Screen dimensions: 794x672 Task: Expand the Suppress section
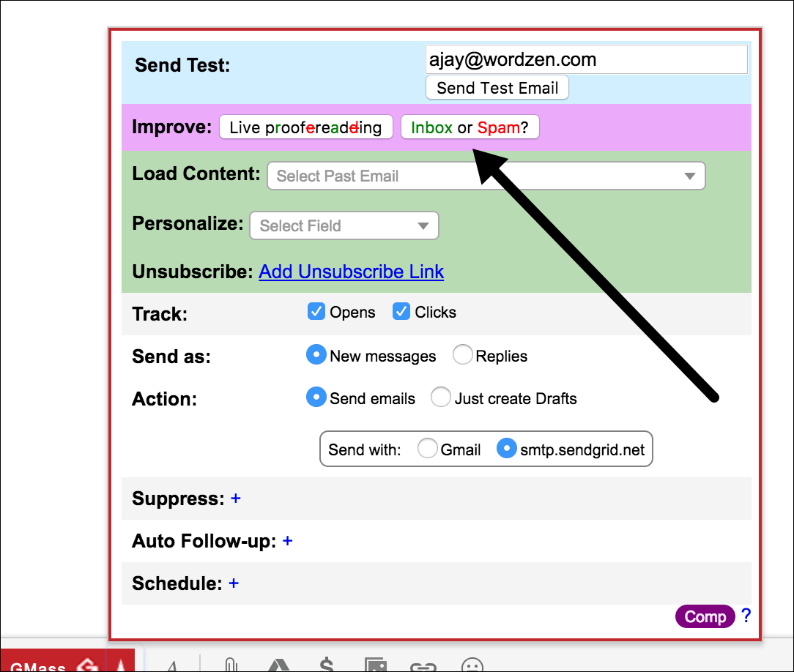pos(235,498)
